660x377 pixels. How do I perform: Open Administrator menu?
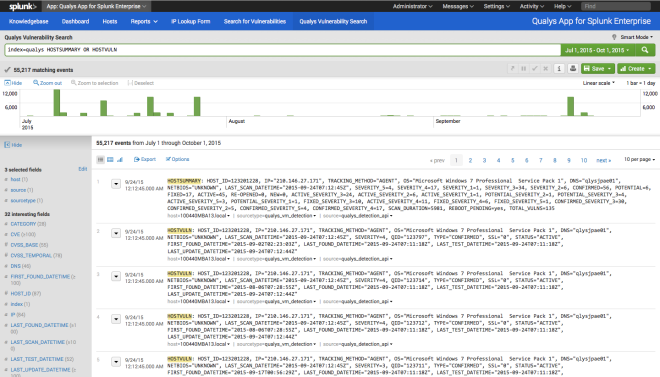pos(412,6)
